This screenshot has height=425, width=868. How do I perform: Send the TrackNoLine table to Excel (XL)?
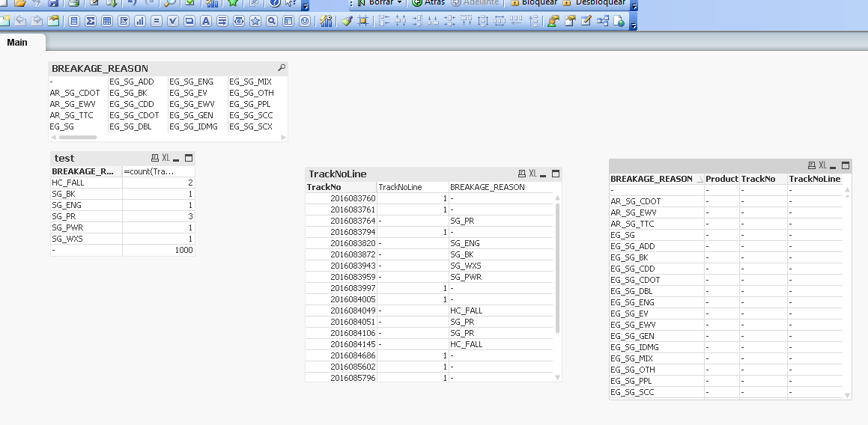(x=532, y=173)
